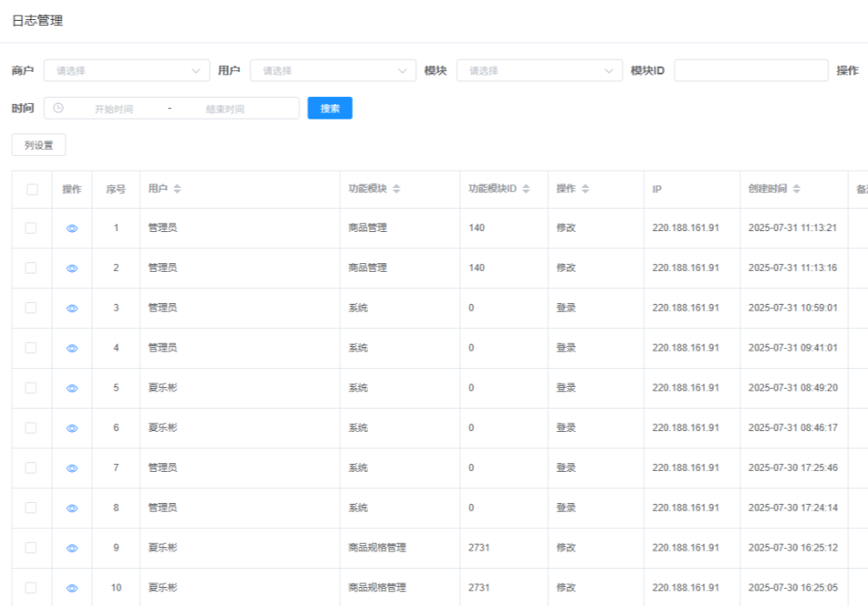Click the eye icon in row 10

[x=72, y=588]
